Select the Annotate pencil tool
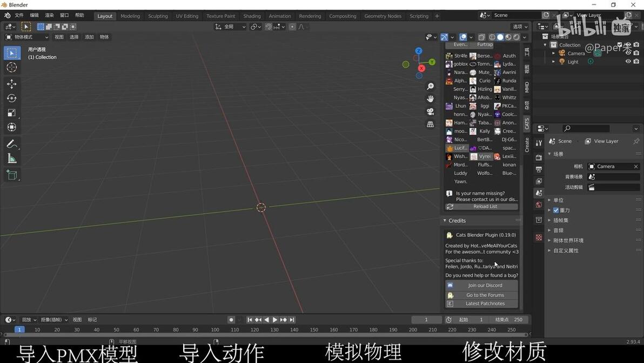The height and width of the screenshot is (363, 644). pos(12,144)
